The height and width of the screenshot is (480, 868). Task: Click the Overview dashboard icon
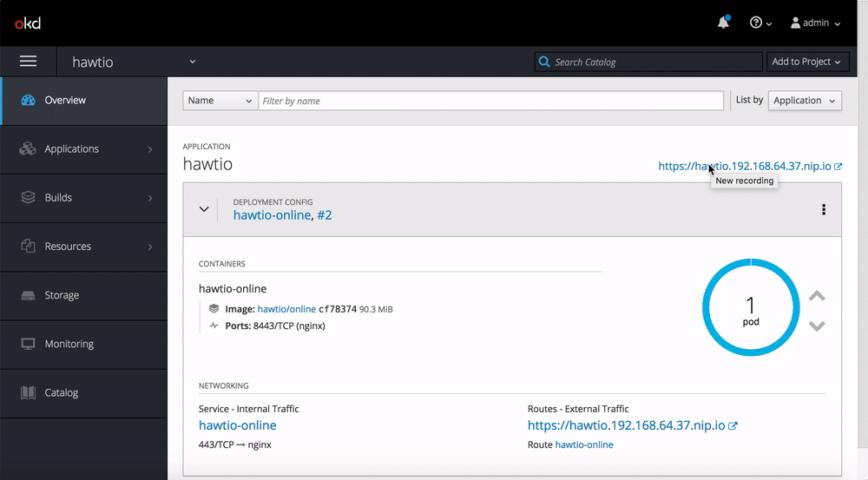coord(29,100)
